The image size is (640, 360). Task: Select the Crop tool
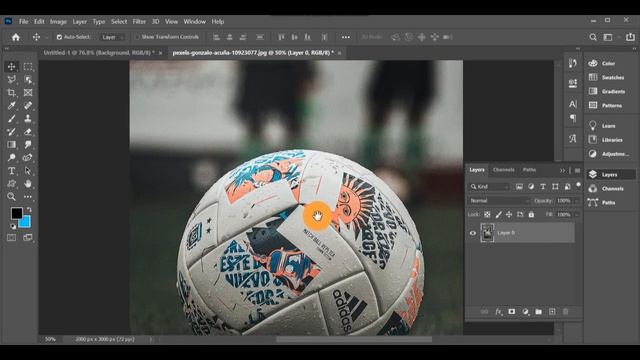click(x=11, y=93)
